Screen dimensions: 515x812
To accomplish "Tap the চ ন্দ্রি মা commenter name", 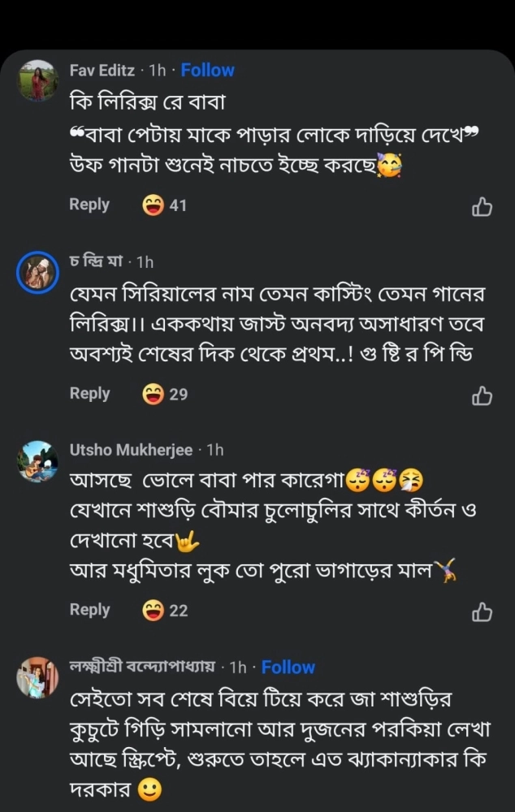I will (96, 261).
